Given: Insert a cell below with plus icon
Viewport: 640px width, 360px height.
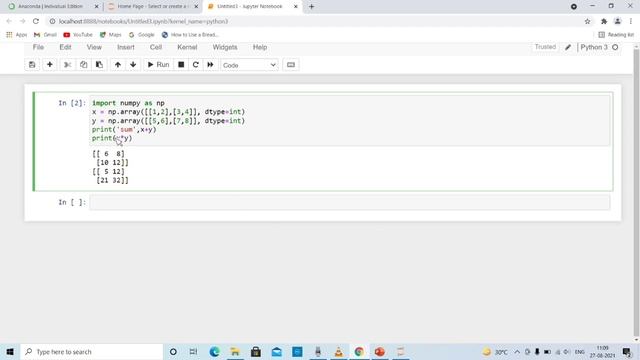Looking at the screenshot, I should [50, 65].
